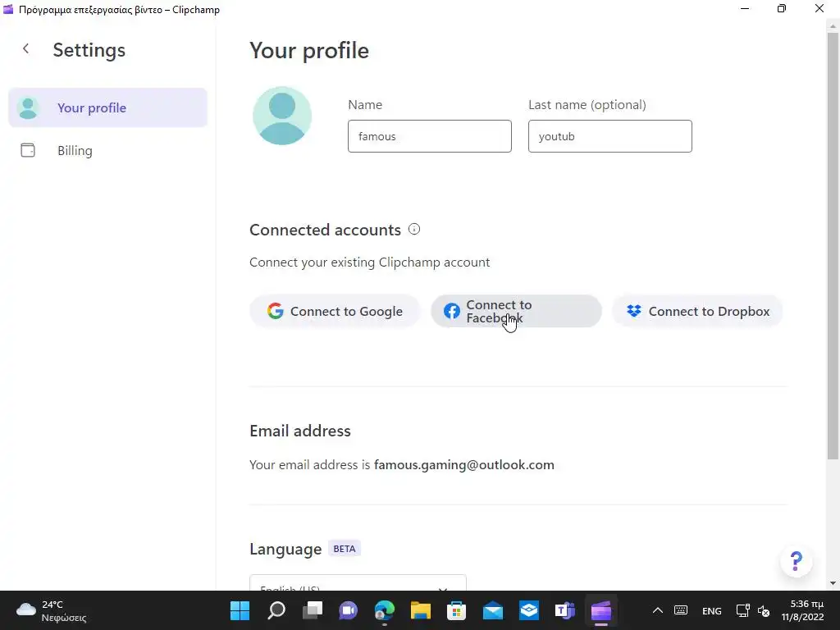Open Microsoft Store from the taskbar
The image size is (840, 630).
[456, 610]
